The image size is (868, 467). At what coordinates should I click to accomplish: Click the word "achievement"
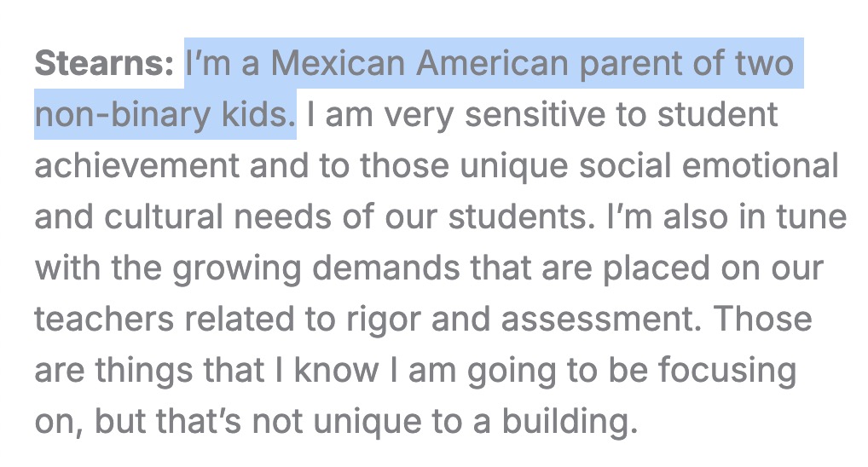[135, 166]
